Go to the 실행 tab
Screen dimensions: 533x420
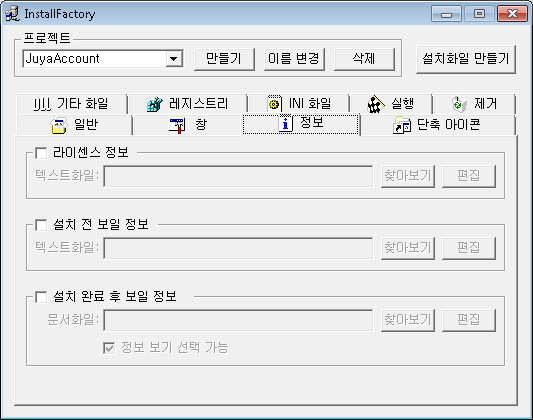coord(391,104)
